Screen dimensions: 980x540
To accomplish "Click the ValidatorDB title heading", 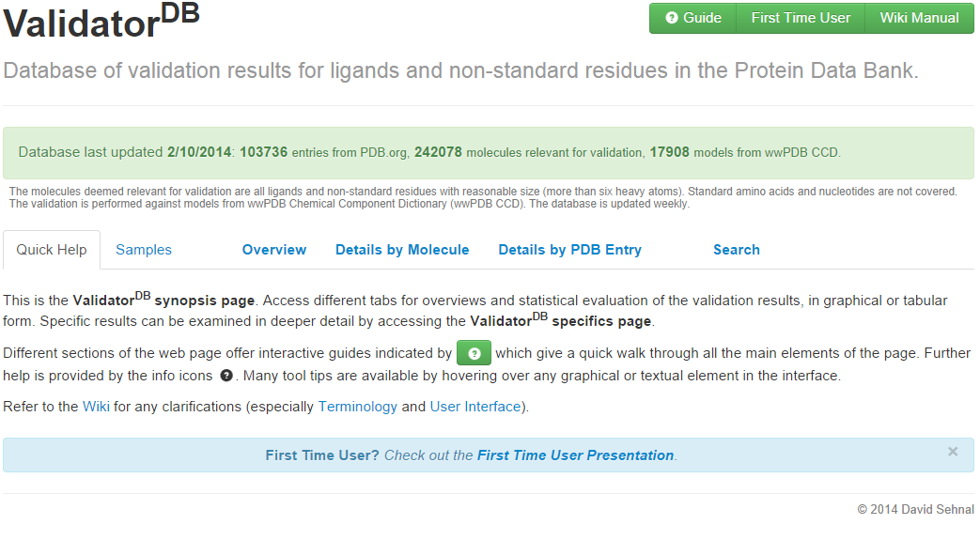I will coord(101,22).
